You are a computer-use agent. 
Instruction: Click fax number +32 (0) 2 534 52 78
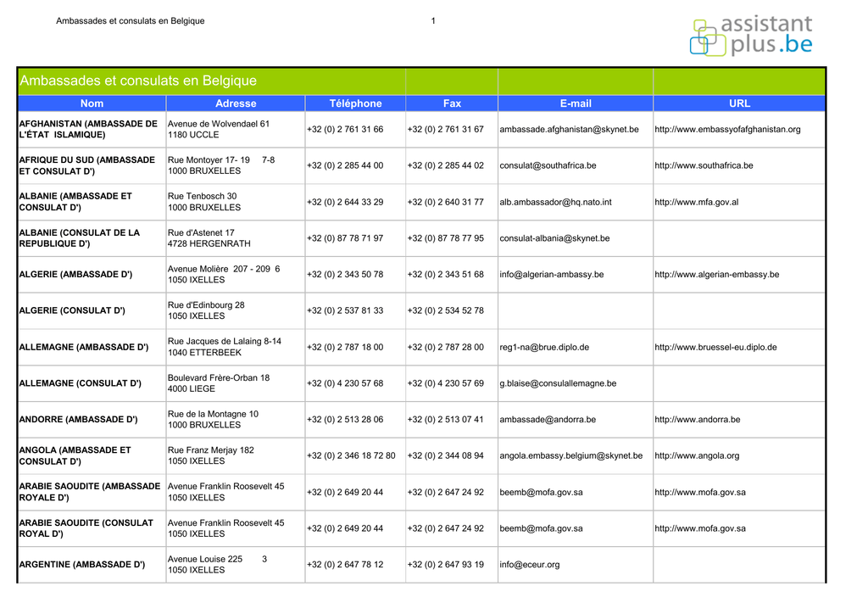(446, 310)
